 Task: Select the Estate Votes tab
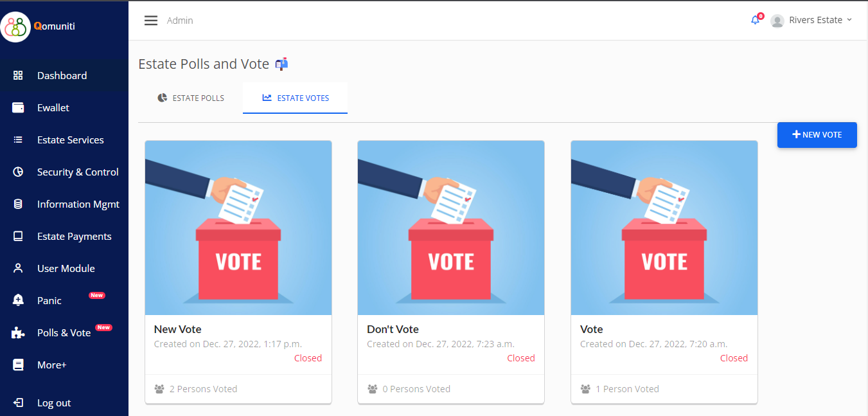pos(296,98)
